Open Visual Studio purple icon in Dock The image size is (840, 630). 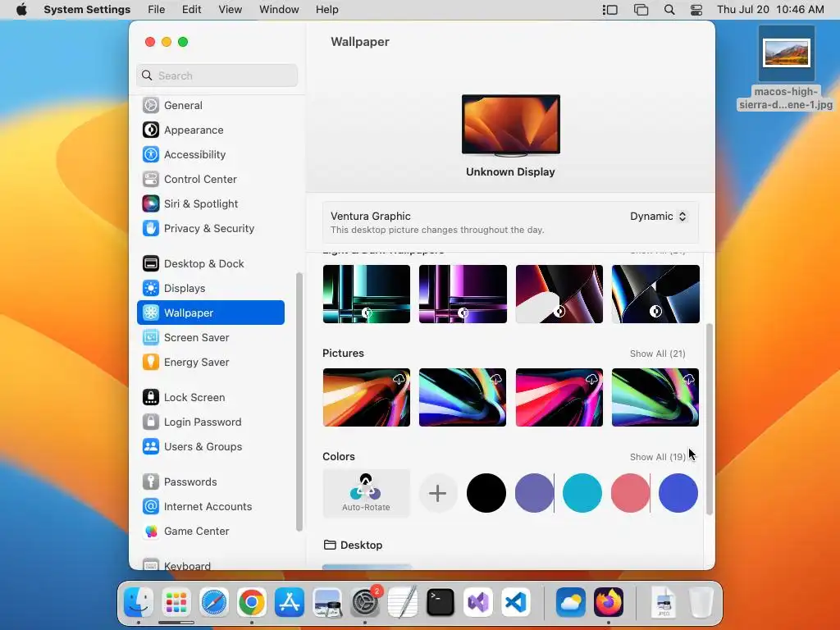[x=478, y=602]
